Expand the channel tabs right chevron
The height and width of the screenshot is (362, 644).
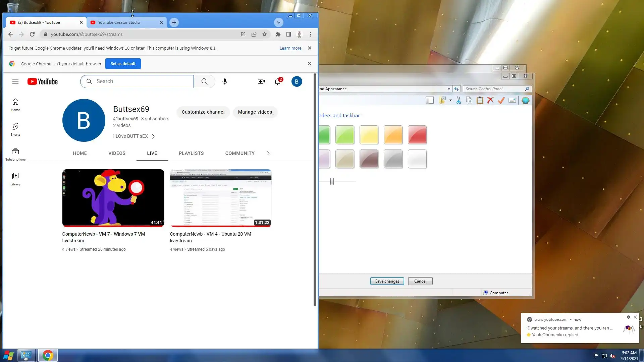(268, 153)
